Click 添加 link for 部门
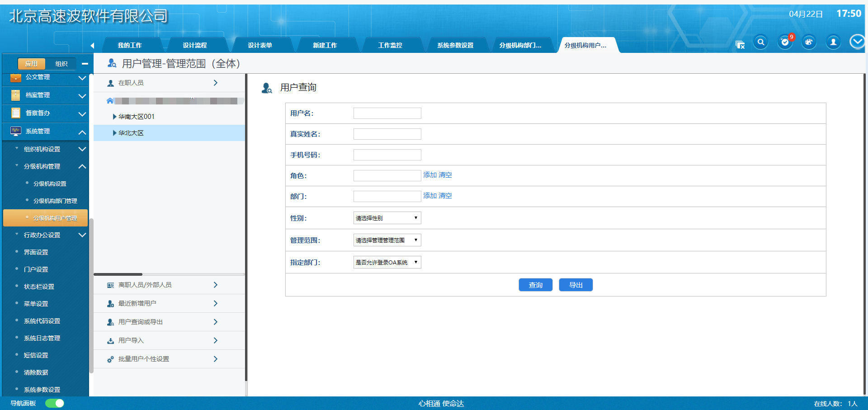 [x=429, y=196]
